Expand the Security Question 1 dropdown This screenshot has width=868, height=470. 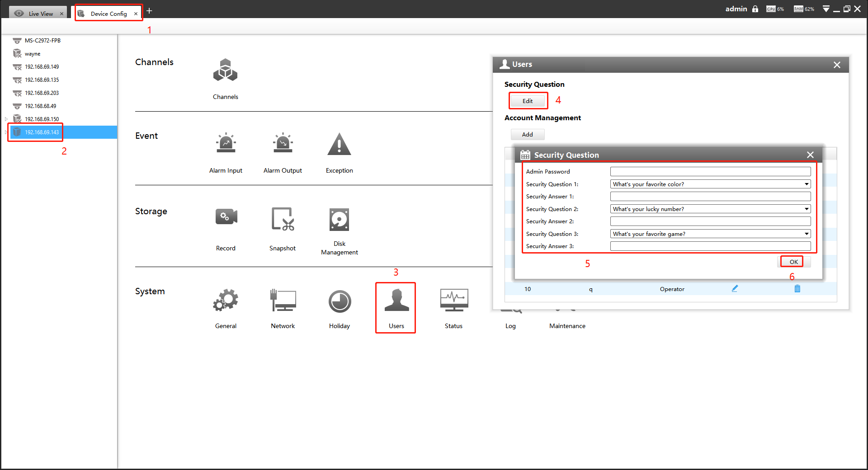coord(807,184)
